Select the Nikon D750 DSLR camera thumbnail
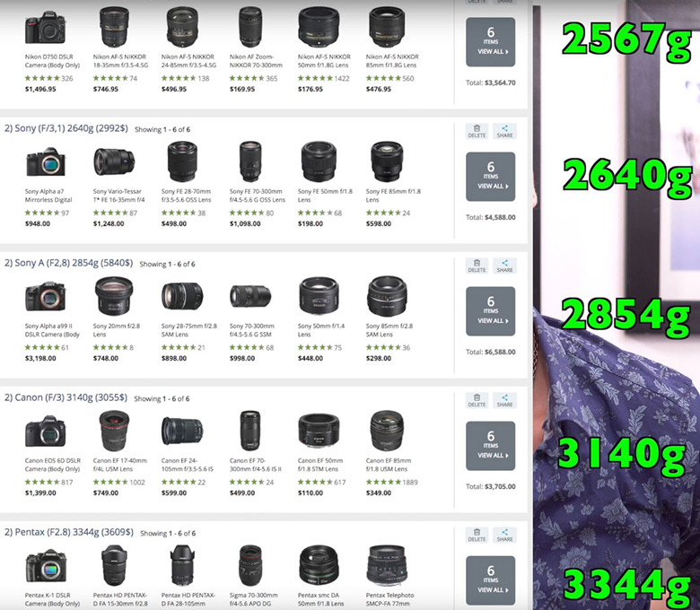The image size is (700, 610). tap(45, 28)
